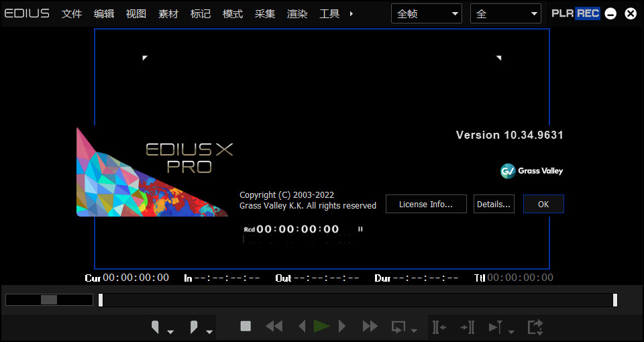The image size is (644, 342).
Task: Close the EDIUS player window
Action: point(631,14)
